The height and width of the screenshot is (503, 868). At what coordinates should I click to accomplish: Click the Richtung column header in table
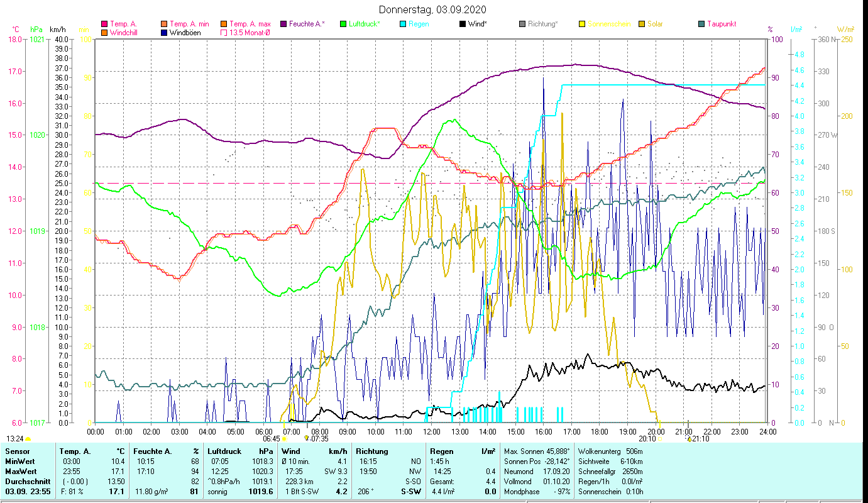tap(371, 451)
